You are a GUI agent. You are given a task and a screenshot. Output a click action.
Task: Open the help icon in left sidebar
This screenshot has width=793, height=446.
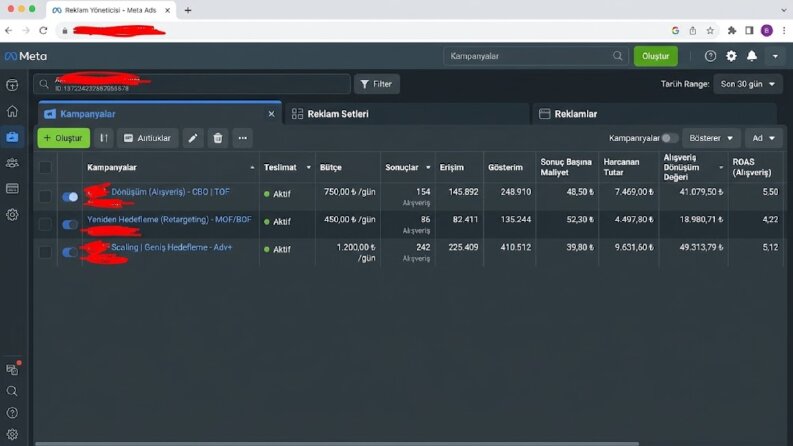point(12,413)
